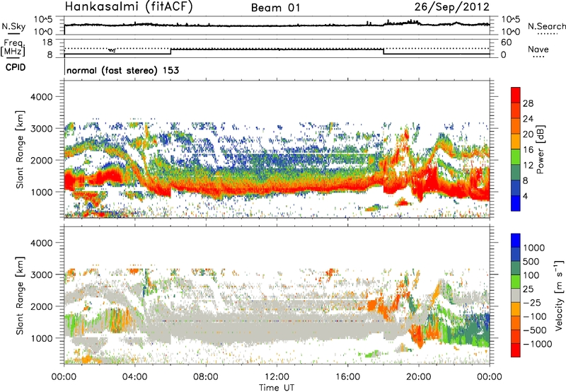Click the 'Power [dB]' colorbar title
Screen dimensions: 566x392
pos(541,149)
